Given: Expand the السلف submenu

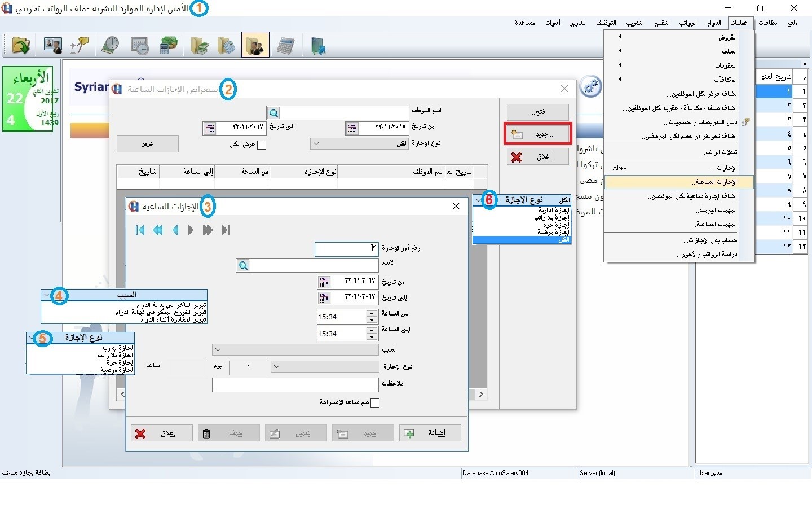Looking at the screenshot, I should coord(679,51).
